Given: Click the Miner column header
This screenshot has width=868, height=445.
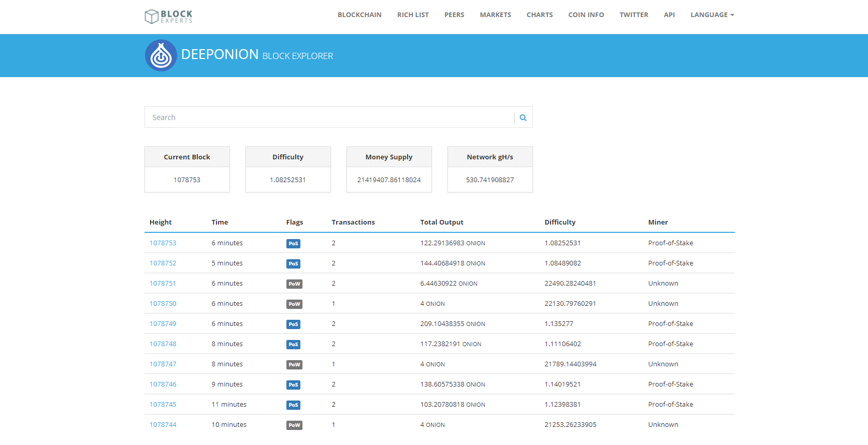Looking at the screenshot, I should (x=658, y=222).
